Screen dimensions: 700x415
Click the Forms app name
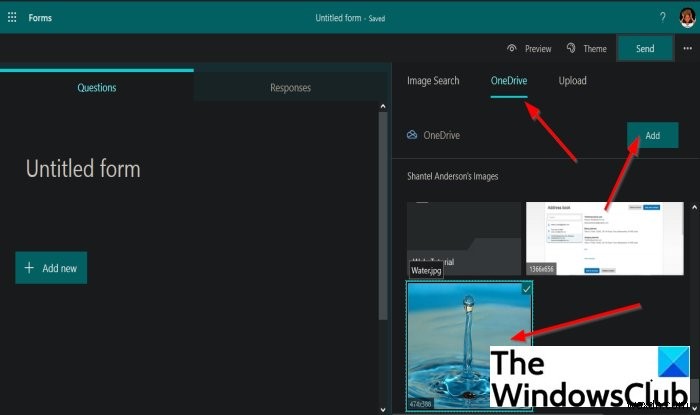click(40, 18)
